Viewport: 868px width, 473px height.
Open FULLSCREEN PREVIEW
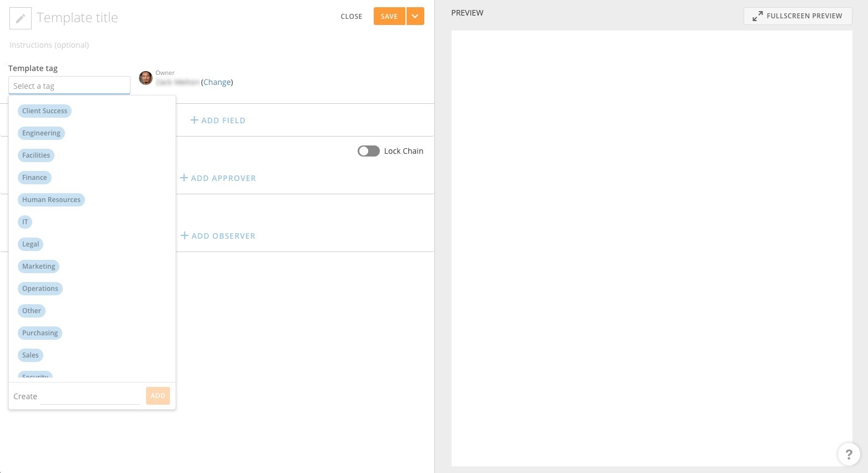point(797,16)
